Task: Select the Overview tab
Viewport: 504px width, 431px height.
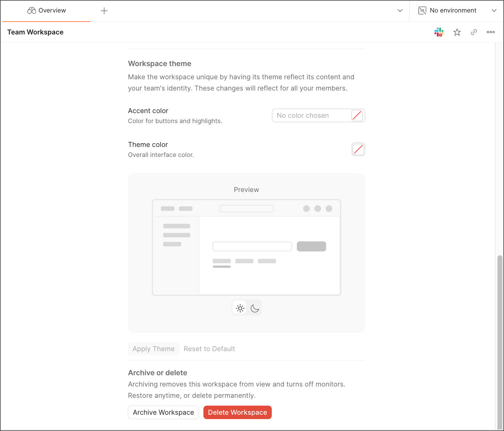Action: point(47,11)
